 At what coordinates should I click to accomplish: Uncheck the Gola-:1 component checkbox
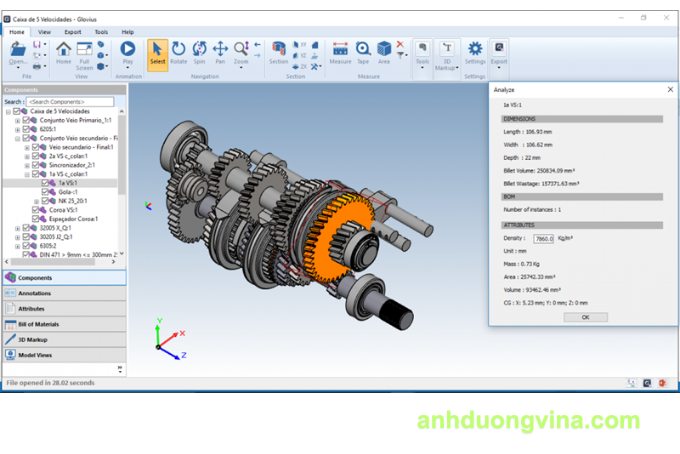[45, 192]
